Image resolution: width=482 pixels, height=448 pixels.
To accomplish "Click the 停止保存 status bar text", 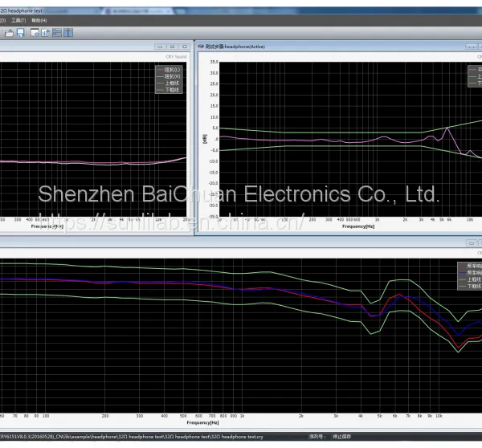I will [x=341, y=437].
